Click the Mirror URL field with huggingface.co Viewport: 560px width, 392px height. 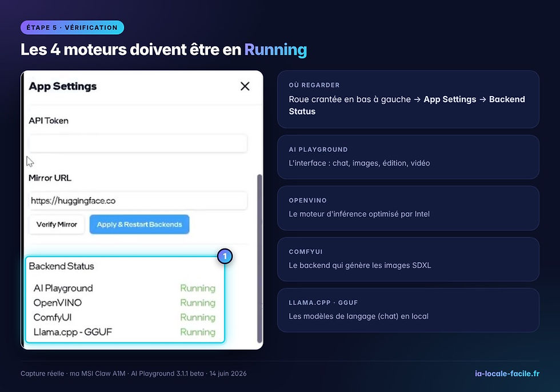click(x=138, y=201)
